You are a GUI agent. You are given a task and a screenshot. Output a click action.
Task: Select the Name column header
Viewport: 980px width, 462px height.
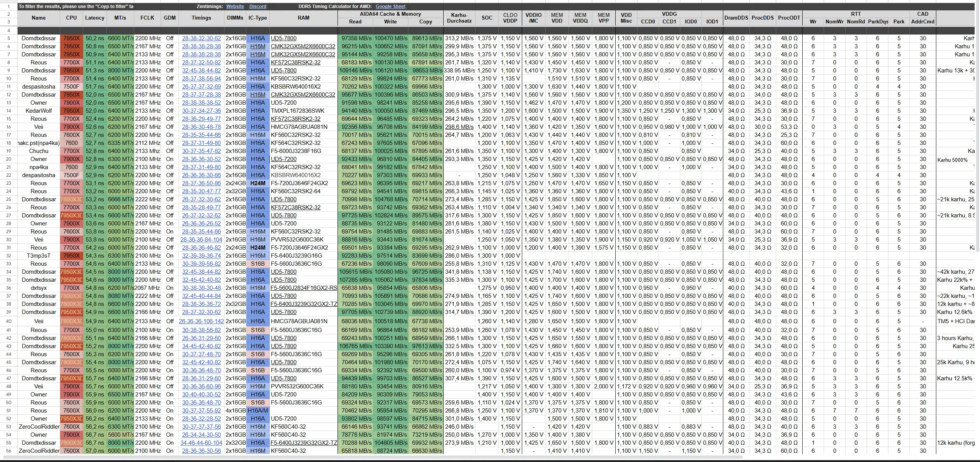point(38,18)
